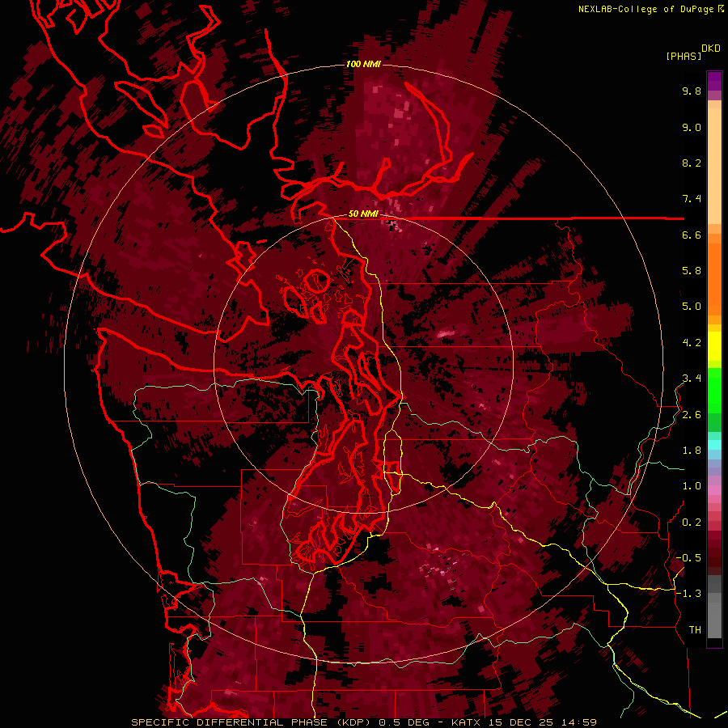
Task: Pick the orange segment of the color bar
Action: point(714,278)
